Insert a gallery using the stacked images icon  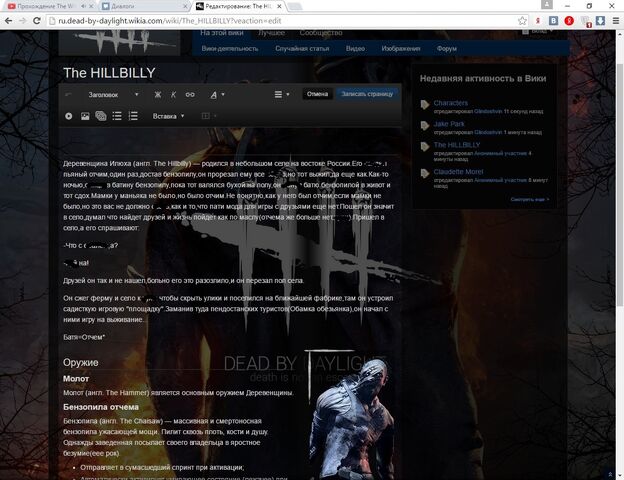101,116
